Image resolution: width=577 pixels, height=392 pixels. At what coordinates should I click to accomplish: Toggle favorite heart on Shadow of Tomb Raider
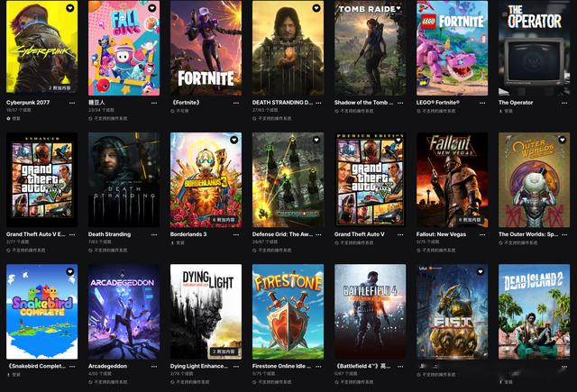(x=398, y=8)
